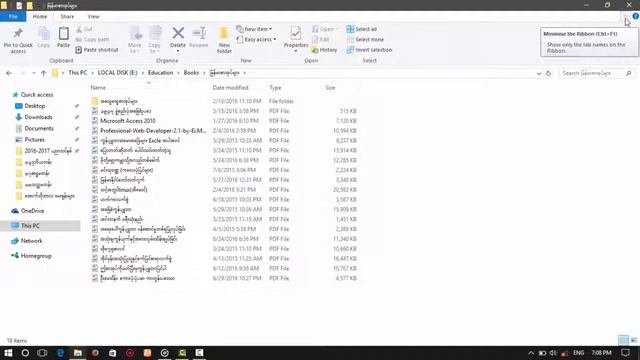Switch to the Home ribbon tab
Viewport: 640px width, 360px height.
tap(40, 16)
